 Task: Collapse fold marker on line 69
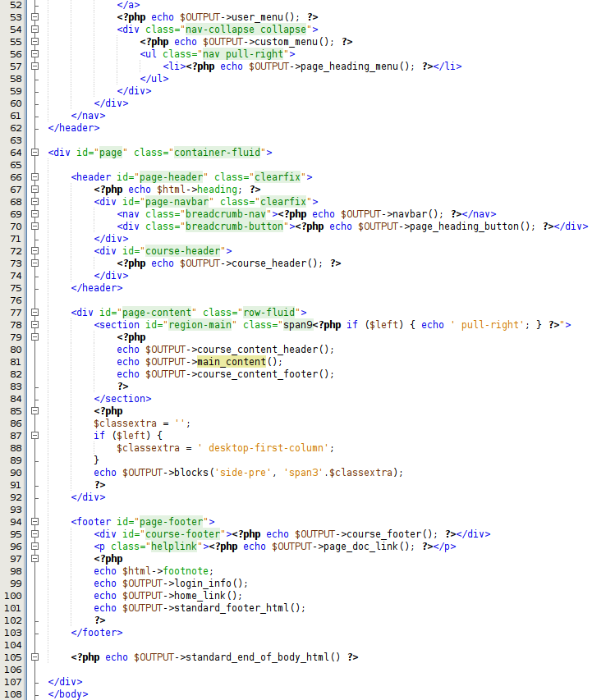tap(34, 214)
